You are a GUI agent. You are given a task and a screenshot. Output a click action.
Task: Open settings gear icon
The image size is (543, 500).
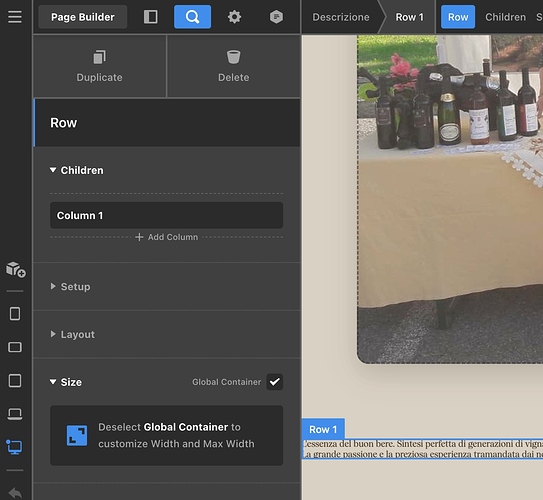tap(234, 17)
